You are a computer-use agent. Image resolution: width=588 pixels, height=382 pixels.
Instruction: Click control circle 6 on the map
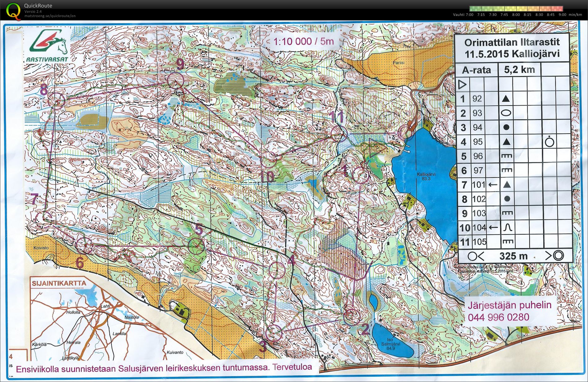pyautogui.click(x=84, y=246)
